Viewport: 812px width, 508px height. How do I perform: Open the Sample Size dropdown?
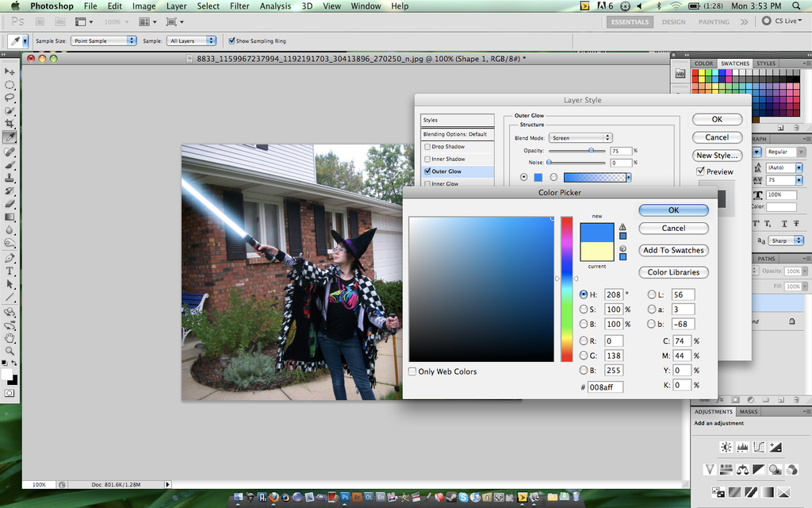(104, 40)
